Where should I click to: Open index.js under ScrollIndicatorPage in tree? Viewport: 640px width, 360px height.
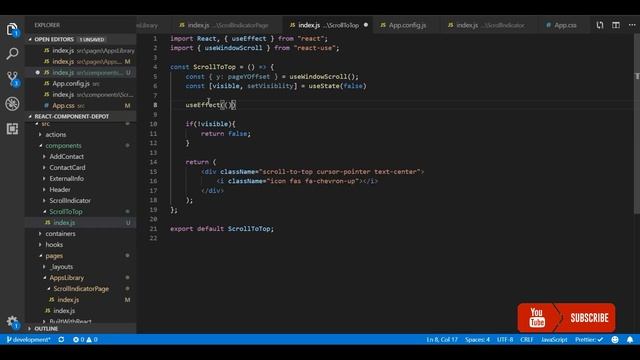tap(81, 300)
